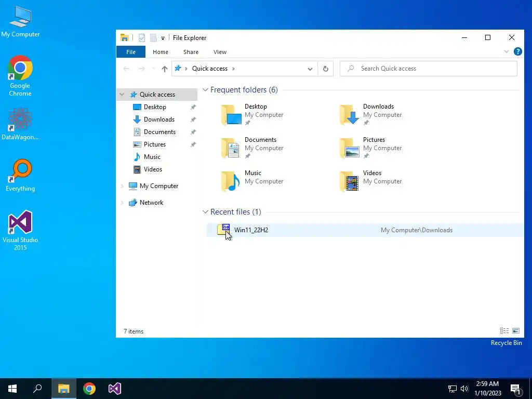
Task: Select Pictures in the navigation pane
Action: [x=155, y=144]
